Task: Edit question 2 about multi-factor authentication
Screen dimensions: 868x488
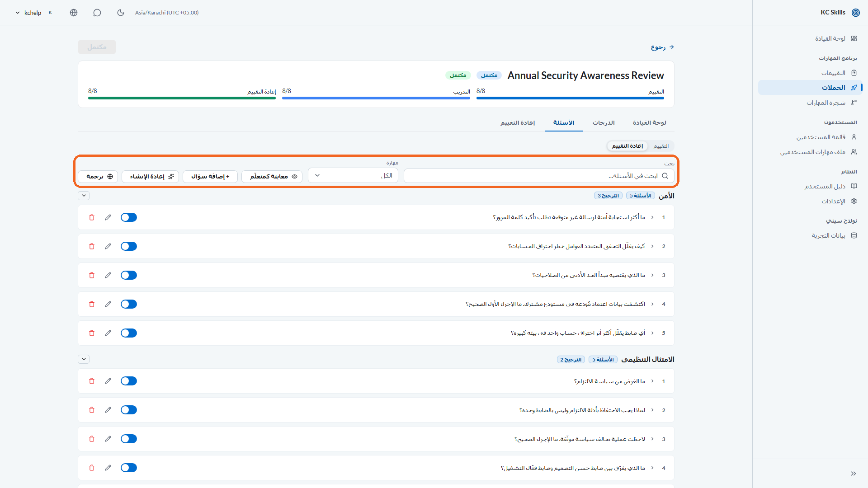Action: tap(108, 246)
